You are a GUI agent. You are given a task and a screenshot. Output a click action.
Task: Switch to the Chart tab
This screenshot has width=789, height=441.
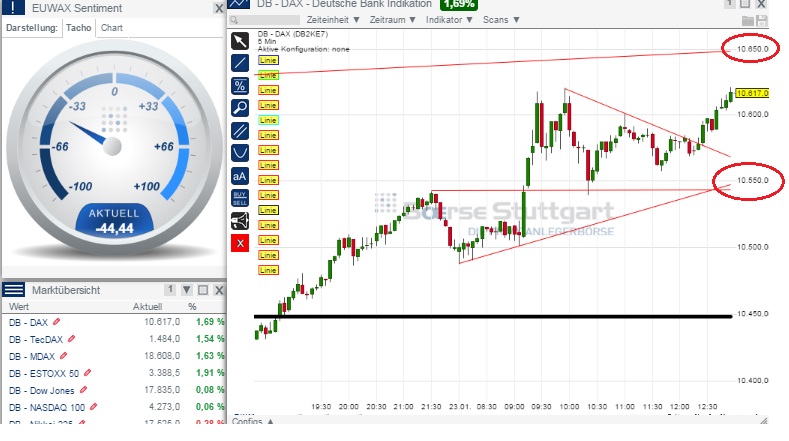(112, 28)
